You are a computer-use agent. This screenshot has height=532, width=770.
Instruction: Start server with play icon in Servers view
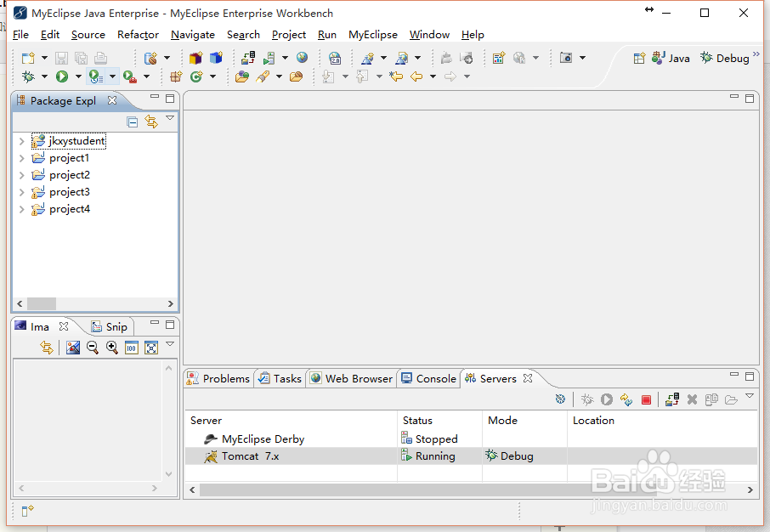tap(607, 400)
